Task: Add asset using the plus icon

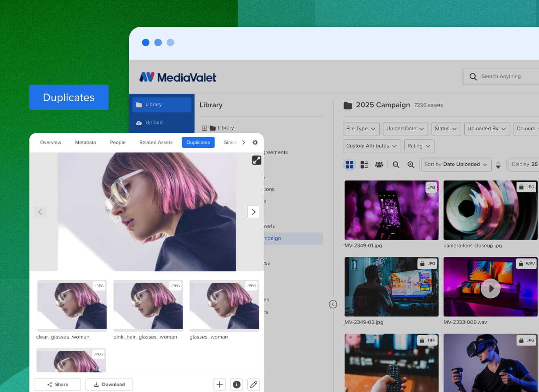Action: [219, 384]
